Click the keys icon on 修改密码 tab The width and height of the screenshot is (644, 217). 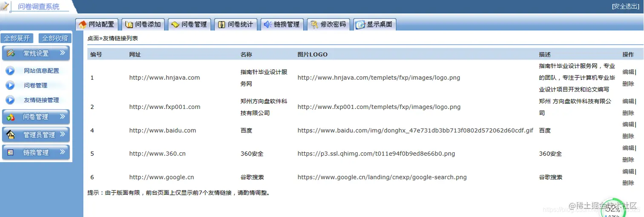(x=314, y=25)
